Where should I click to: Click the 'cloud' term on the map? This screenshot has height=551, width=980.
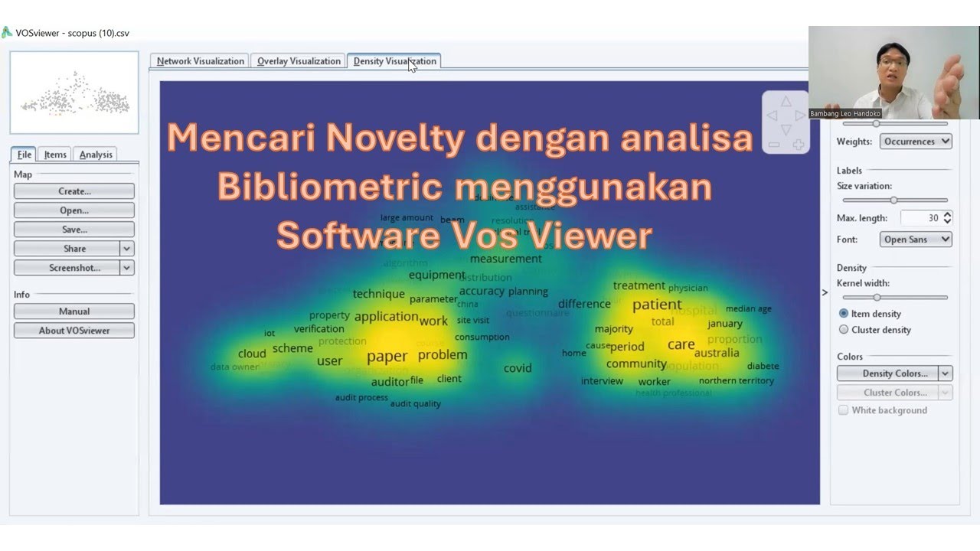[252, 354]
